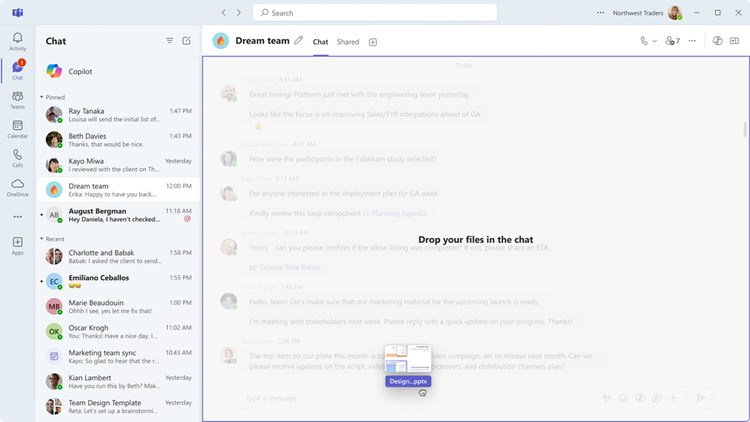Open Copilot chat

coord(119,71)
